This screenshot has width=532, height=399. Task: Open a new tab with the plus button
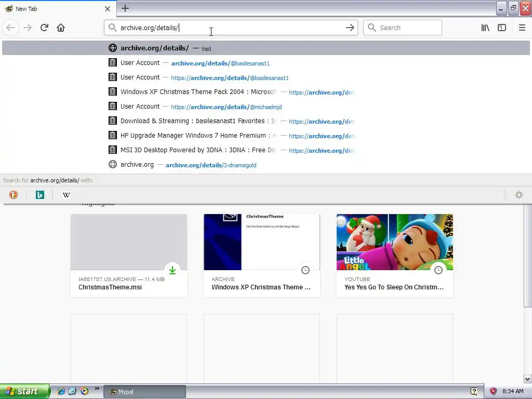[x=125, y=8]
